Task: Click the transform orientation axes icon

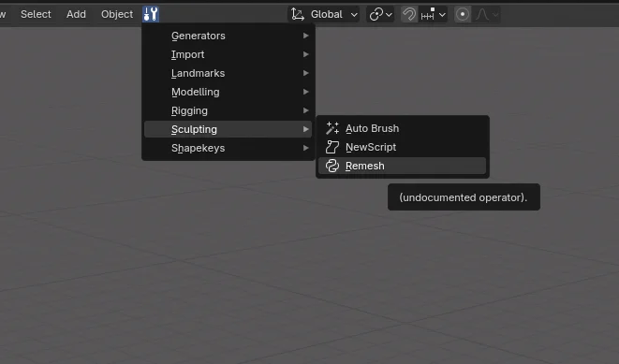Action: pos(298,15)
